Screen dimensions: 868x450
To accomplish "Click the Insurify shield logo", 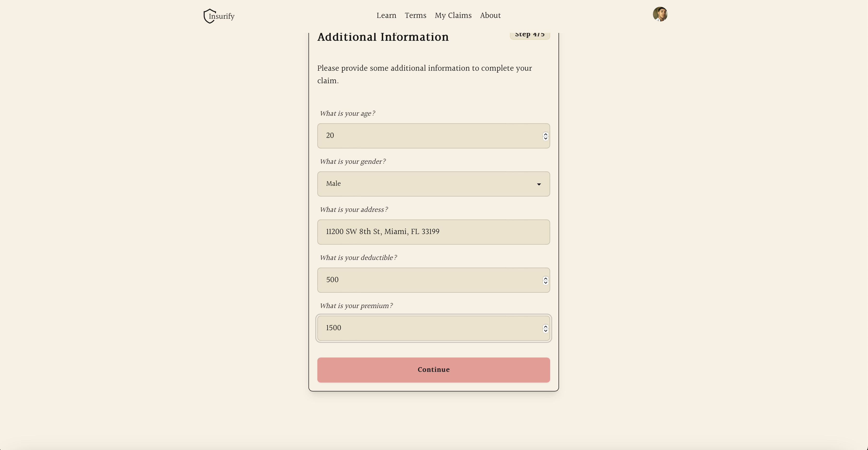I will click(210, 16).
